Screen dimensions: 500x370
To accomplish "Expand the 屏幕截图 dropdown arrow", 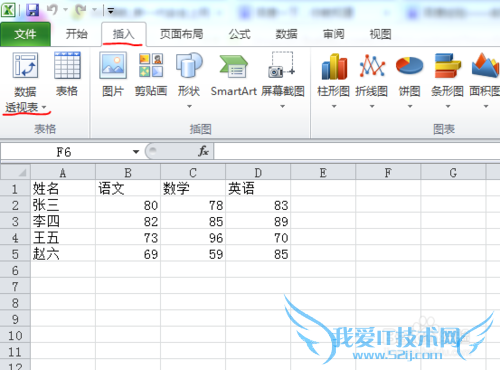I will tap(282, 106).
